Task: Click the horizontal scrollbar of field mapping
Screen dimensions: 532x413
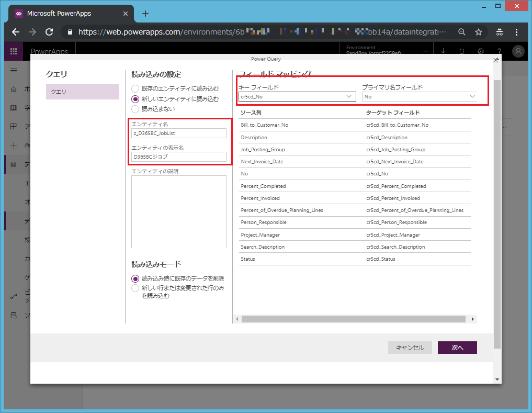Action: [x=354, y=319]
